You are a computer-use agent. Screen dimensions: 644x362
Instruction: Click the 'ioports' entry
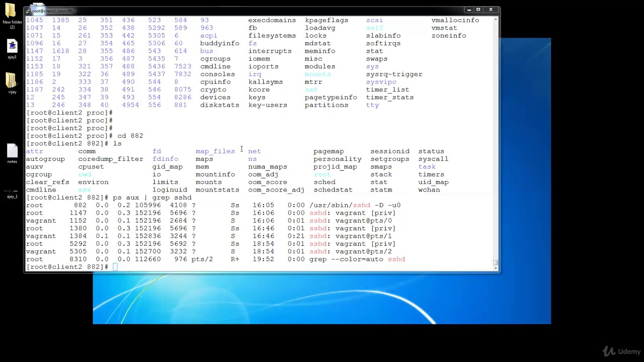[263, 66]
